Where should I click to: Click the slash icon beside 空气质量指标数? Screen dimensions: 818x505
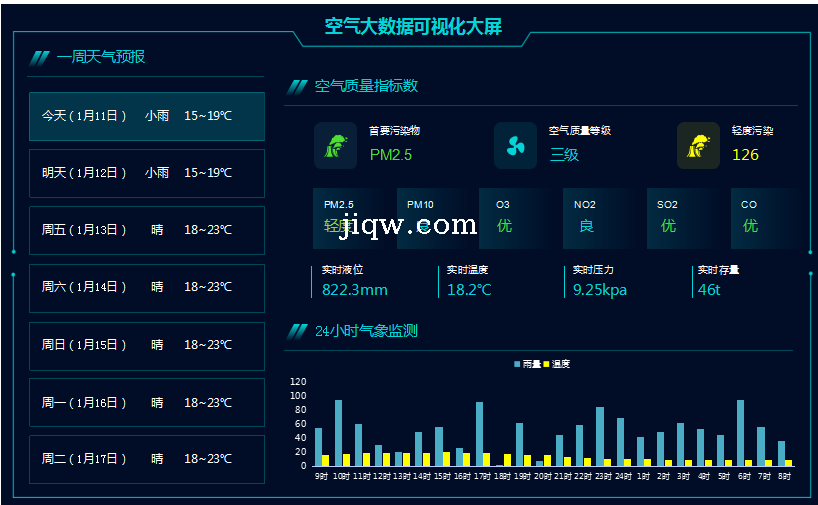tap(297, 87)
